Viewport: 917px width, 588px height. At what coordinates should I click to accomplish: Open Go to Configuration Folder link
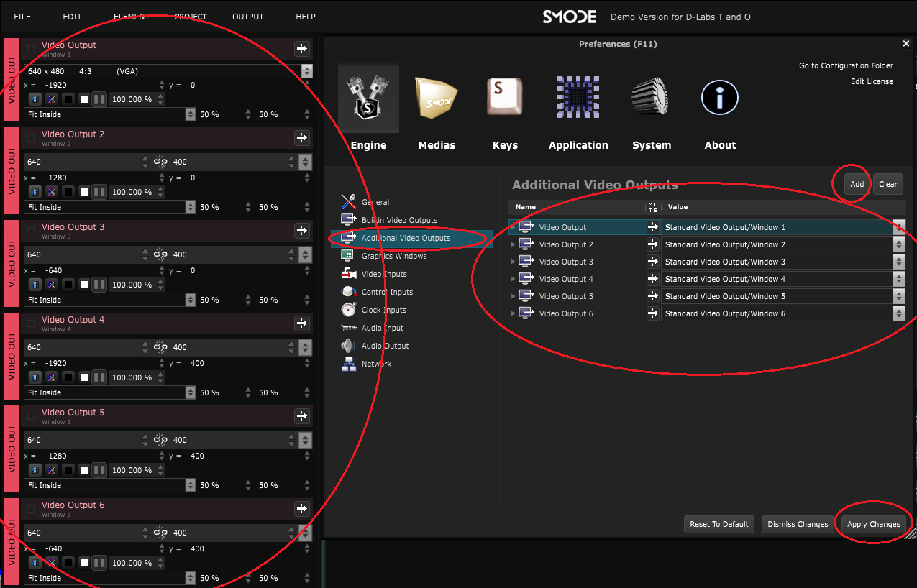point(846,65)
